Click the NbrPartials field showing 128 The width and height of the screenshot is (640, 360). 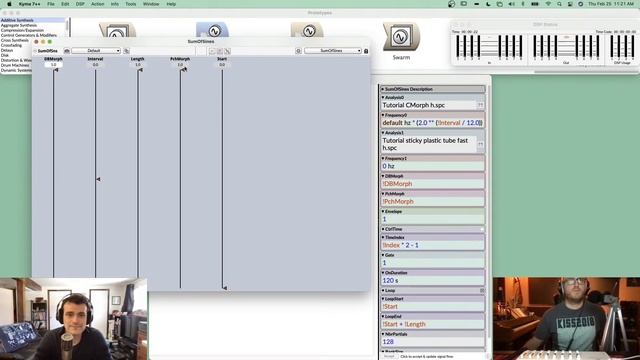tap(432, 342)
